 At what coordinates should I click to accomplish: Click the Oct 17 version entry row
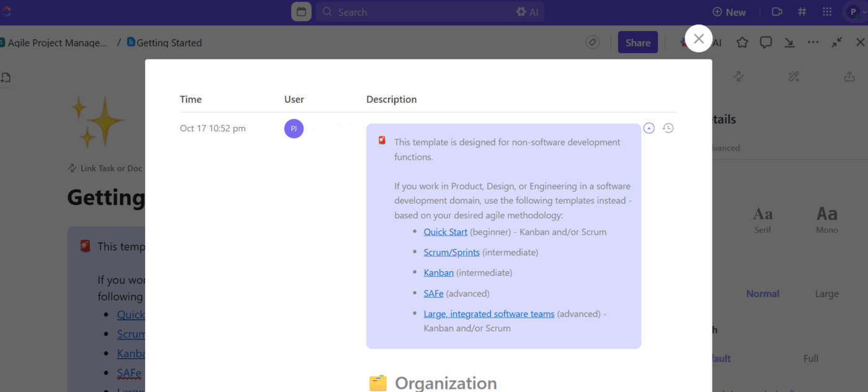click(213, 128)
